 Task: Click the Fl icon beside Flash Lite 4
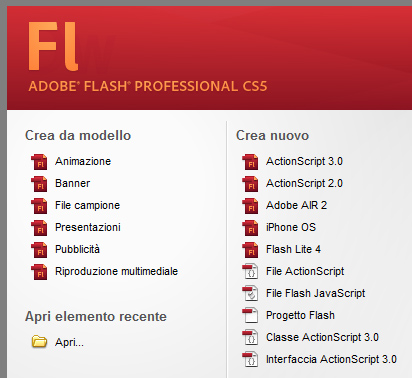coord(250,250)
